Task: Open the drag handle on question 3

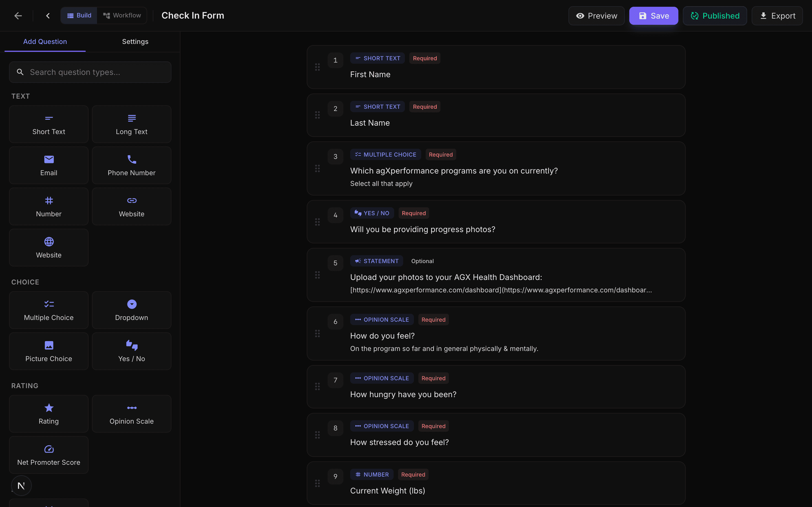Action: coord(318,169)
